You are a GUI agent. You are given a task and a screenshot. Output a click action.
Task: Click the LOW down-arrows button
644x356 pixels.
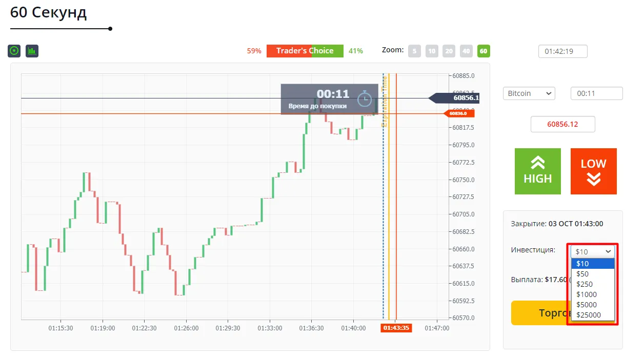(x=594, y=171)
